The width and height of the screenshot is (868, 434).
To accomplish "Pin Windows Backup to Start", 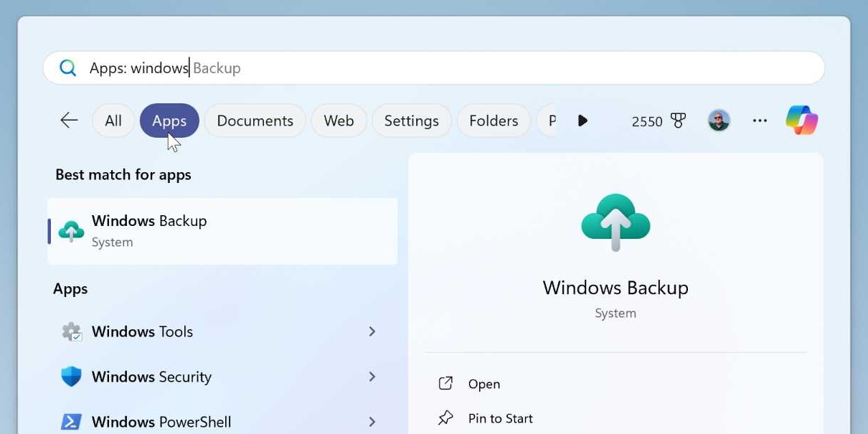I will coord(486,418).
